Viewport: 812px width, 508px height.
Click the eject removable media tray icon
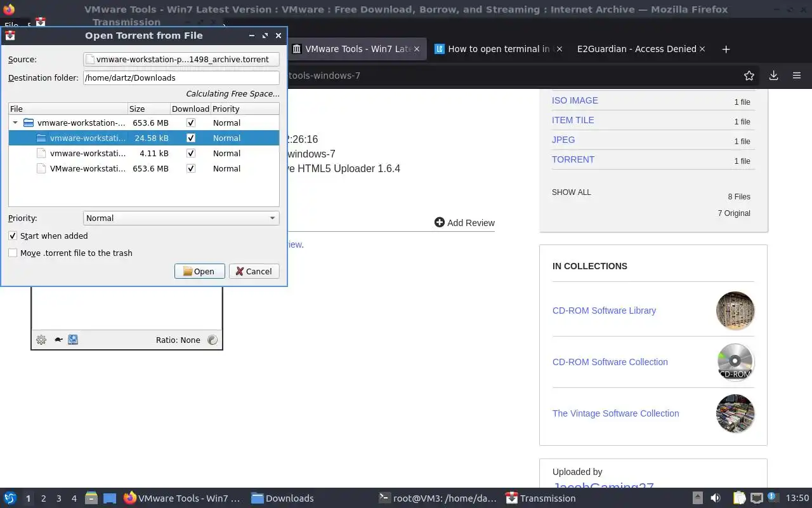(x=697, y=498)
